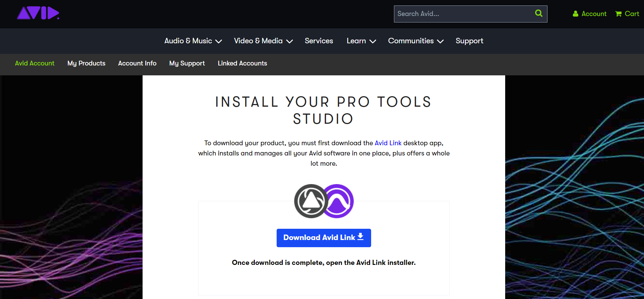The image size is (644, 299).
Task: Open the Account Info tab
Action: point(137,63)
